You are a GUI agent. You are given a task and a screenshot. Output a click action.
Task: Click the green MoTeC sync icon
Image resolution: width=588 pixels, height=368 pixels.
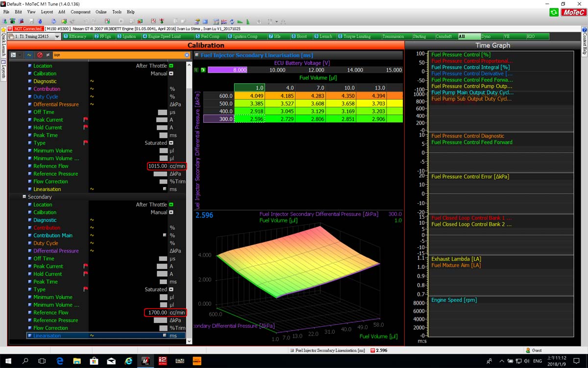(x=554, y=12)
